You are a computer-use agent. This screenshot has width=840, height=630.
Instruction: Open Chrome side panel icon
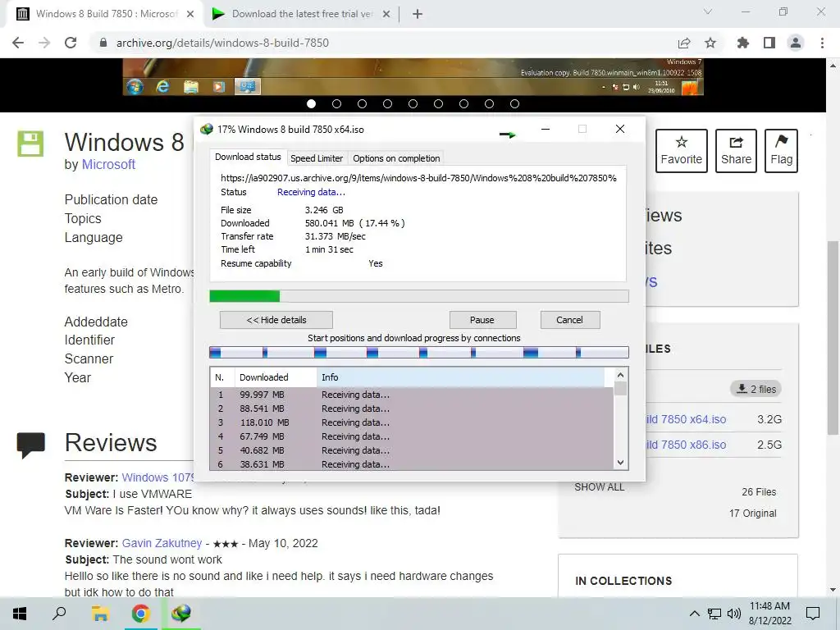769,43
